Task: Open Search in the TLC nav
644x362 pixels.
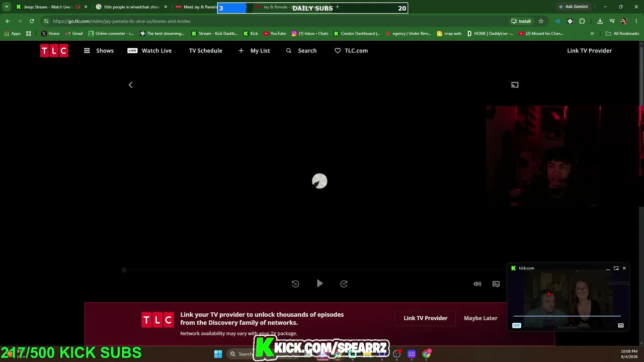Action: pyautogui.click(x=301, y=51)
